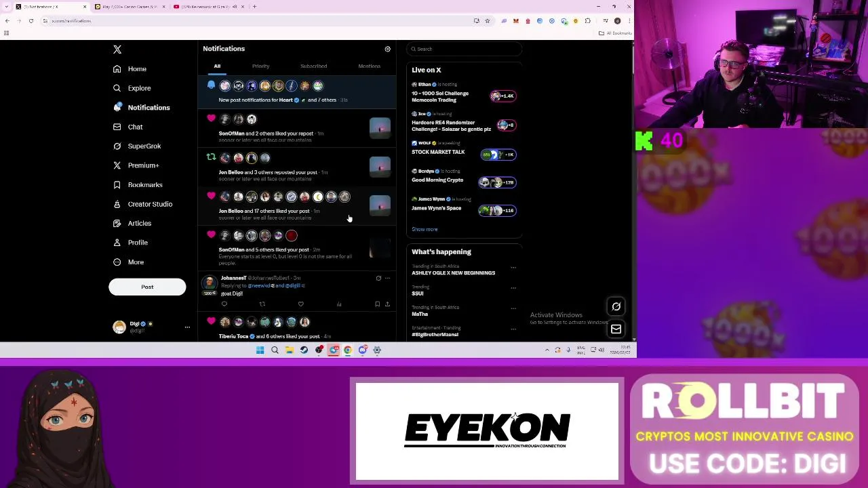868x488 pixels.
Task: Open Explore in the sidebar
Action: (132, 88)
